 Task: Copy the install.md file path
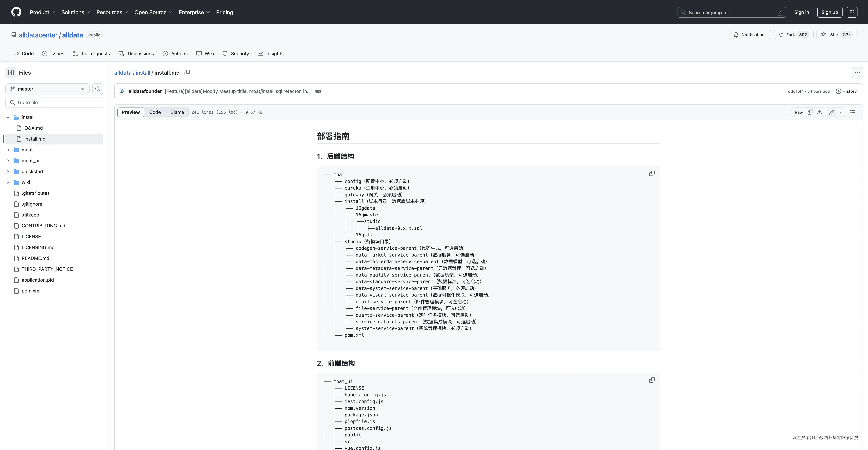[x=187, y=73]
